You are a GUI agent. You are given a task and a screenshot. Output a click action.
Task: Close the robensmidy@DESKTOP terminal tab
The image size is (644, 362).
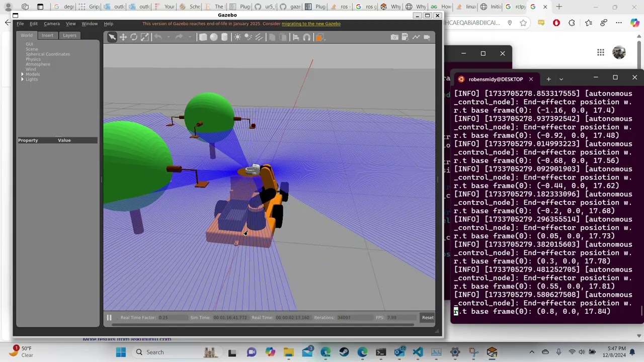coord(530,79)
